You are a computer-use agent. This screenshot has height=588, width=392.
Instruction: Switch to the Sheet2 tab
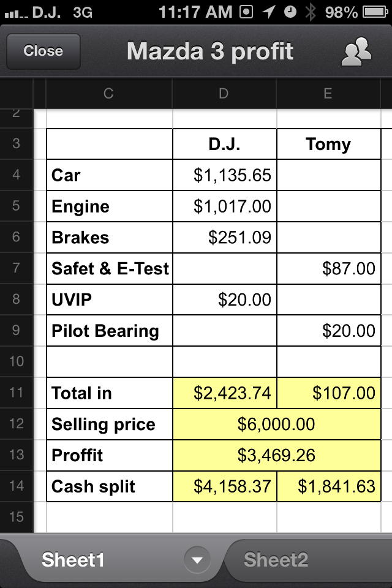[276, 560]
